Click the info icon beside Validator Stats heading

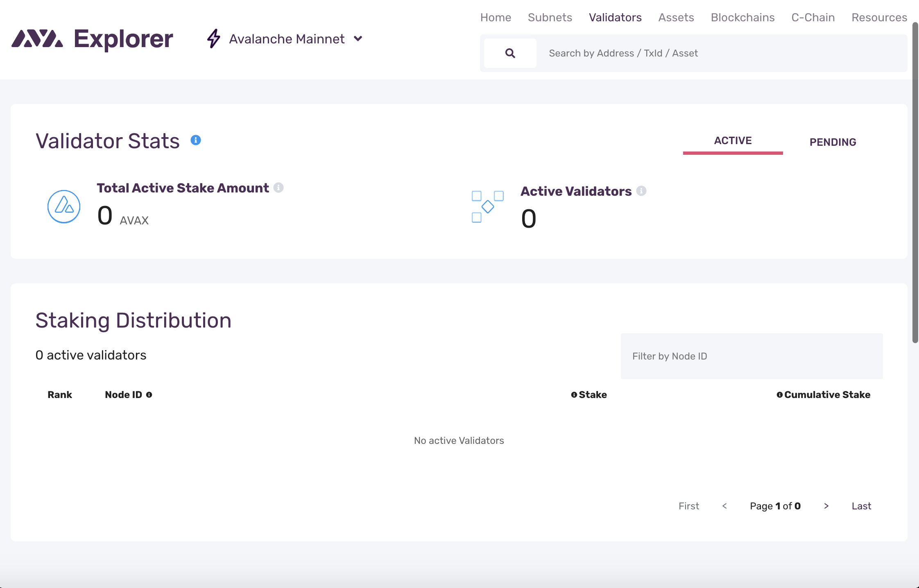(x=196, y=140)
